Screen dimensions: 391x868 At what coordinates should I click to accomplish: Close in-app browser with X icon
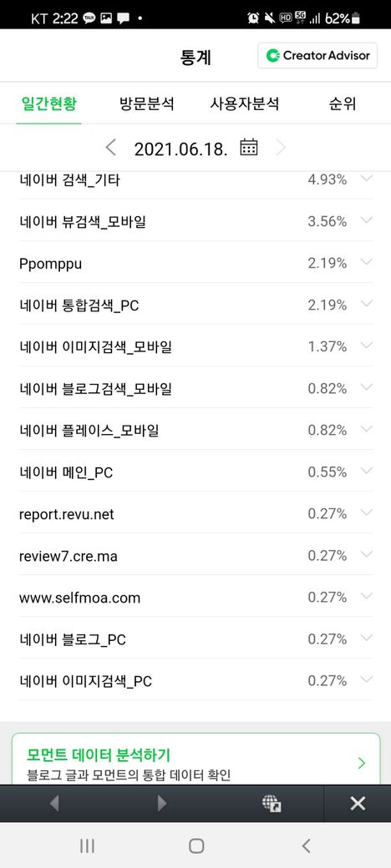point(358,803)
